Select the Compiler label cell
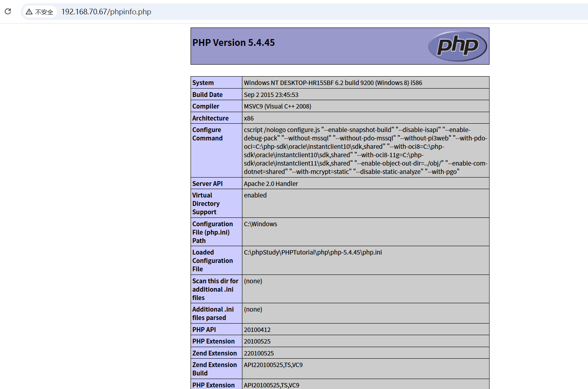The image size is (588, 389). (x=216, y=106)
